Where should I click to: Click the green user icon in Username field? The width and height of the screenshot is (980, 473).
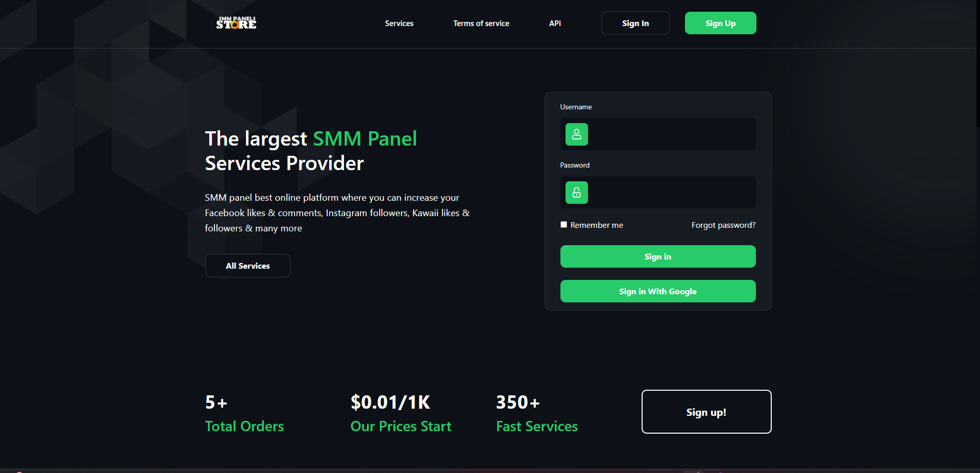[576, 134]
